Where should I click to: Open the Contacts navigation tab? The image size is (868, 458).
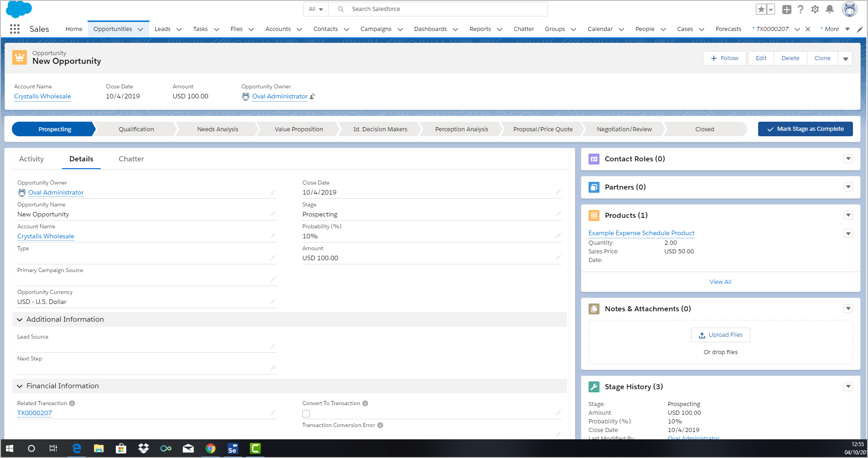(325, 29)
